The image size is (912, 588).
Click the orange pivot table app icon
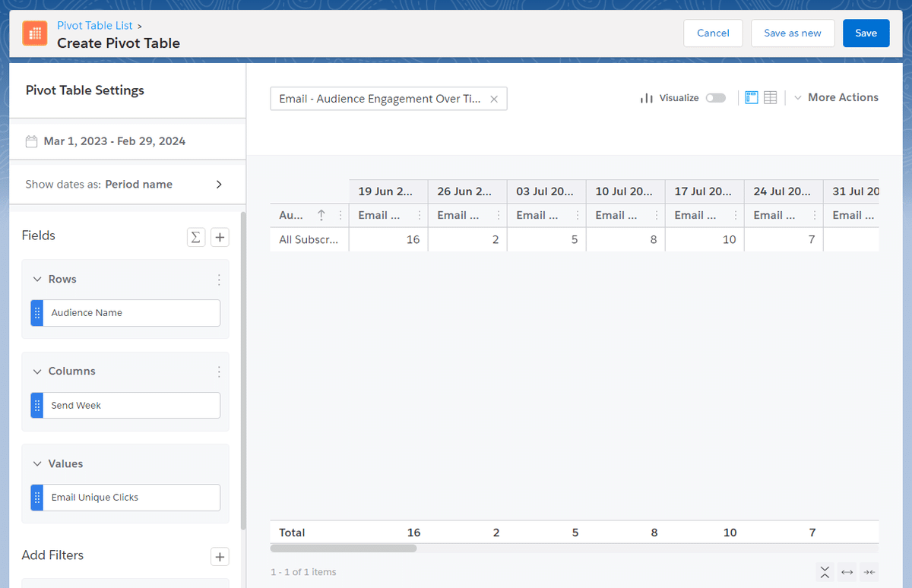35,33
